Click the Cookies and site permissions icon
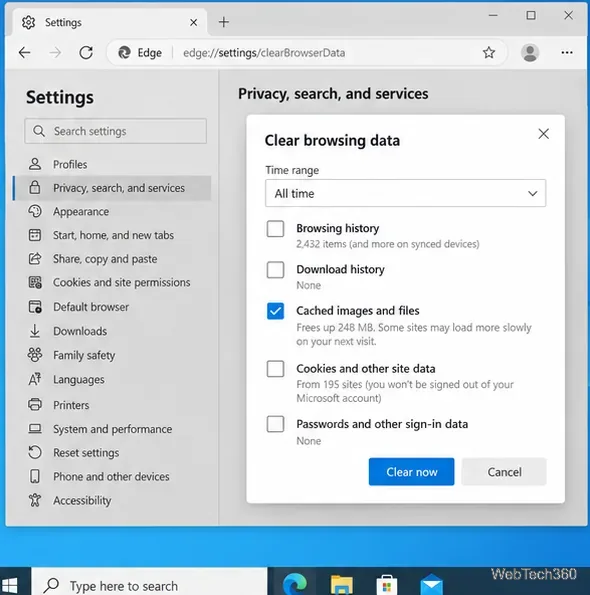Viewport: 590px width, 595px height. click(35, 282)
